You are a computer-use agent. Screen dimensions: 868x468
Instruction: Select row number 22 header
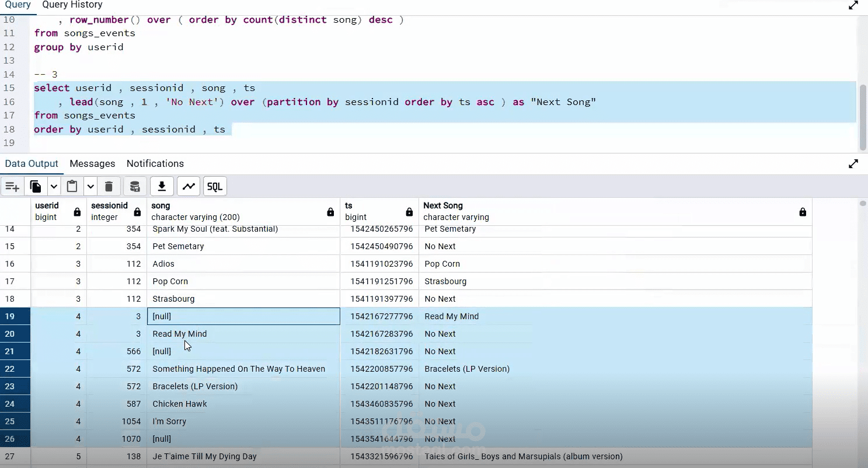tap(15, 369)
